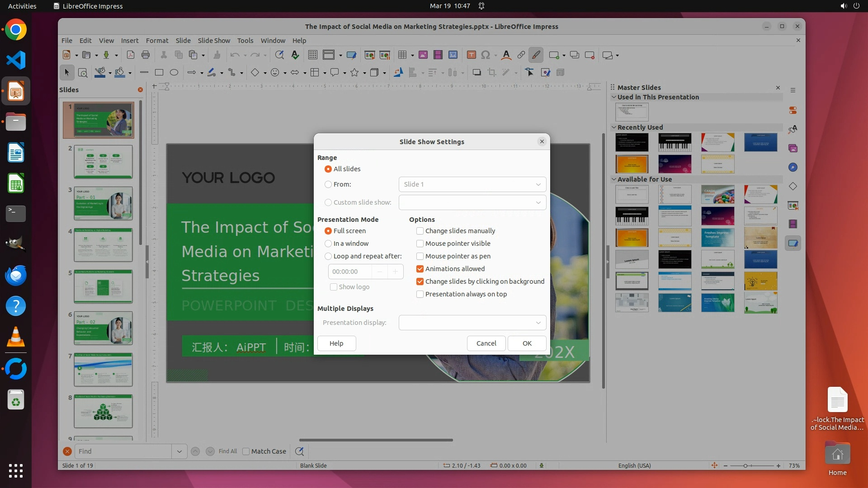Open Thunderbird from the Ubuntu dock
Screen dimensions: 868x488
pyautogui.click(x=16, y=275)
